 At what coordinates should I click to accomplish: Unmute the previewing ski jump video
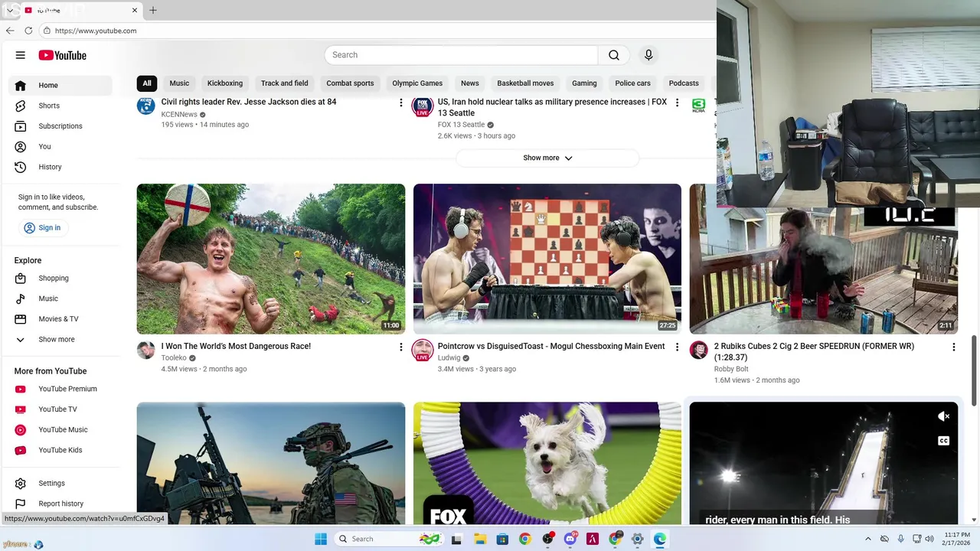tap(943, 416)
